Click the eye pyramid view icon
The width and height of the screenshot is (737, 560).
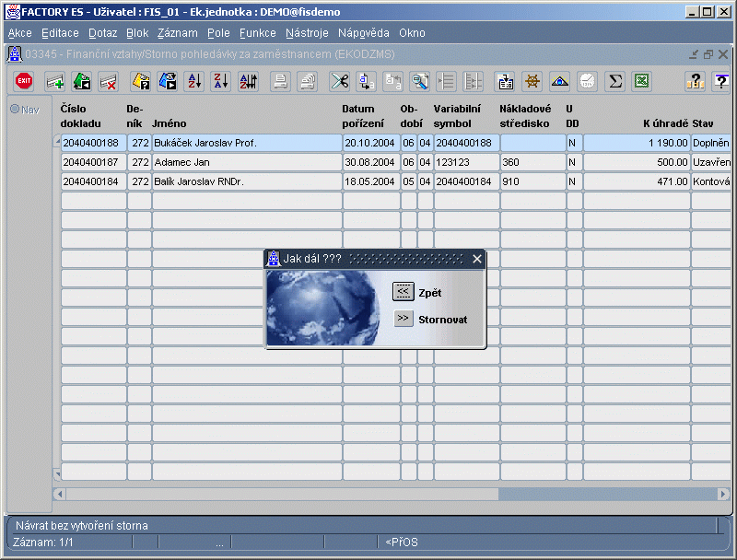coord(559,81)
